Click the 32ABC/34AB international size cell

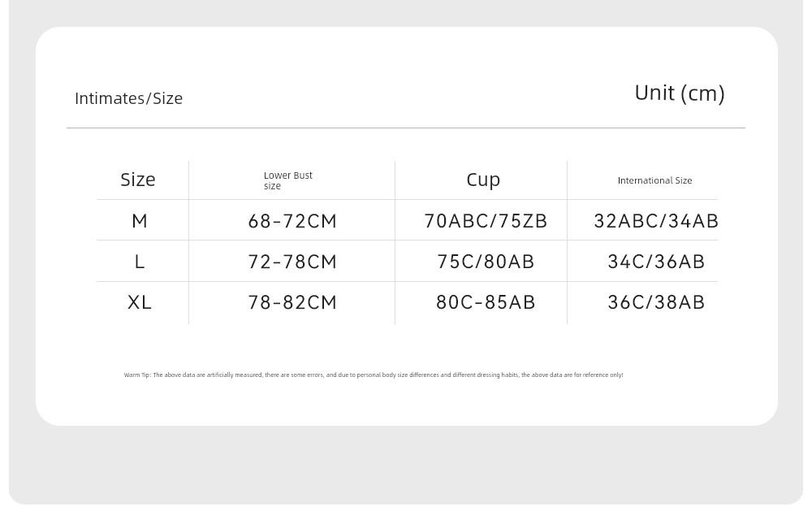click(x=655, y=221)
